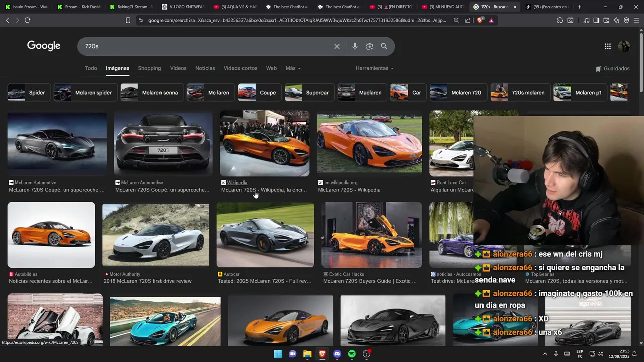This screenshot has height=362, width=644.
Task: Close the 720s search browser tab
Action: (x=515, y=7)
